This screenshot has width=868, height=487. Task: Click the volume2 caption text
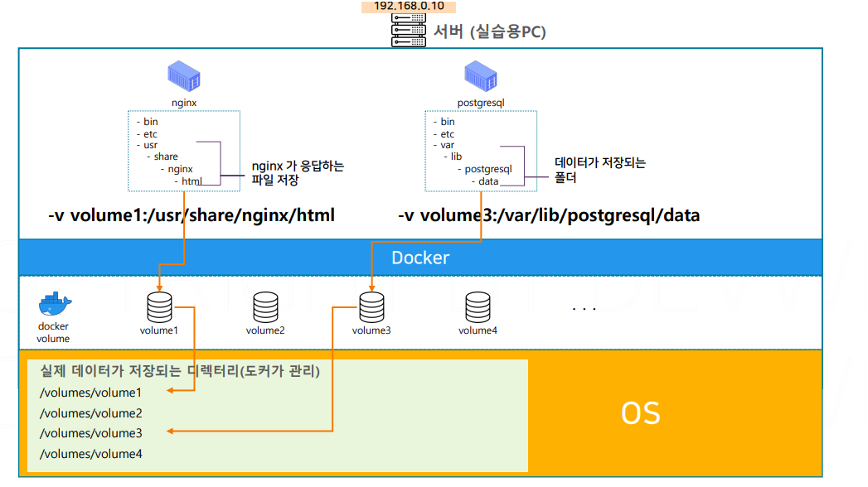265,330
